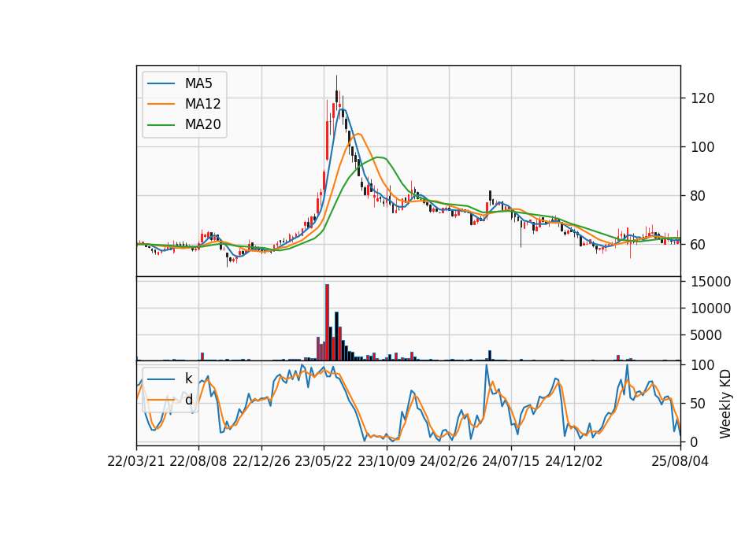
Task: Click the 22/08/08 date axis label
Action: pyautogui.click(x=198, y=462)
